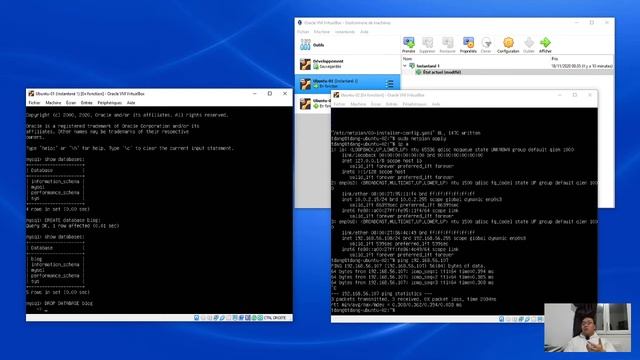Click CTRL DROITE host key label in Ubuntu-01
The image size is (640, 360).
point(275,318)
